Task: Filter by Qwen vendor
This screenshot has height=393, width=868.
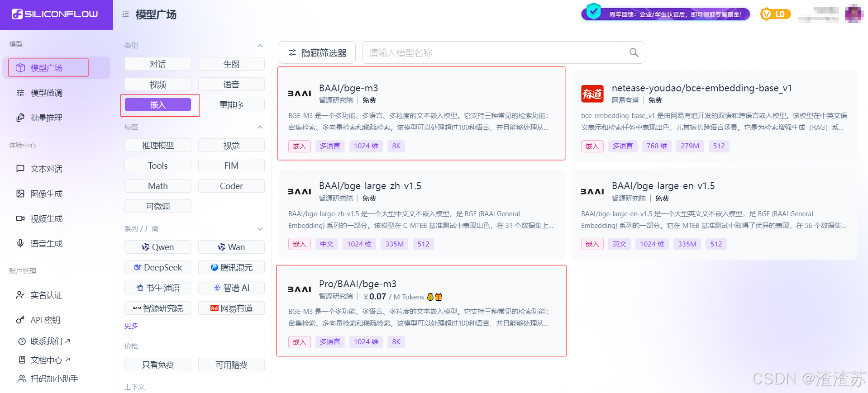Action: tap(158, 247)
